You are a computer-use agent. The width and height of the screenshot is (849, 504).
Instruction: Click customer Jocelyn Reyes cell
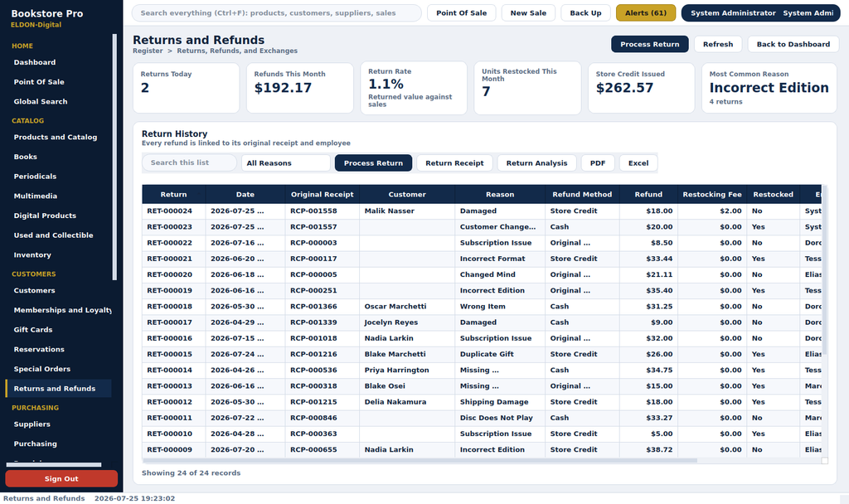click(x=407, y=322)
